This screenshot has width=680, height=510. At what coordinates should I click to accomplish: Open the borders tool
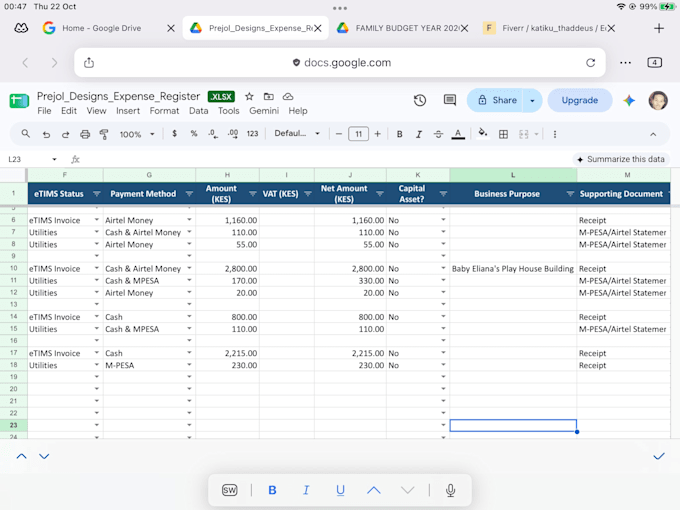503,134
